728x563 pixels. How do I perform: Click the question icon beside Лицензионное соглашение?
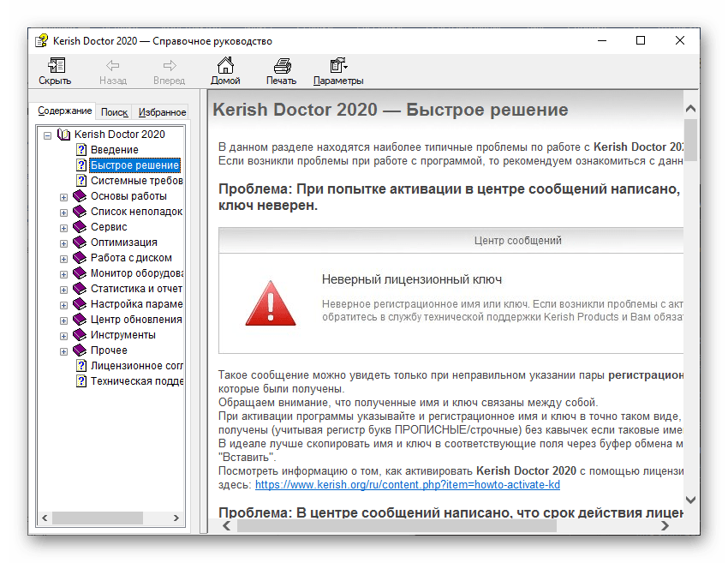81,366
